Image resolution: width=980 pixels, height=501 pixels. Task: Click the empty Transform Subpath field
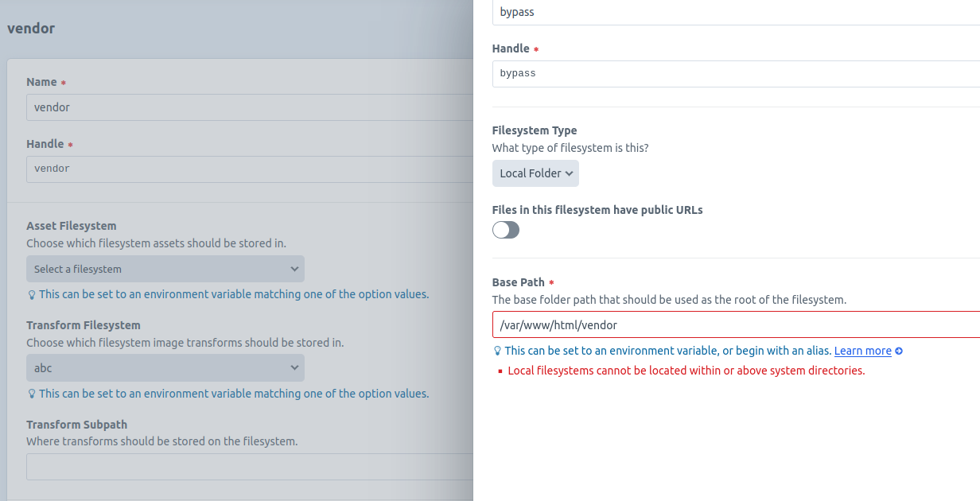point(250,467)
